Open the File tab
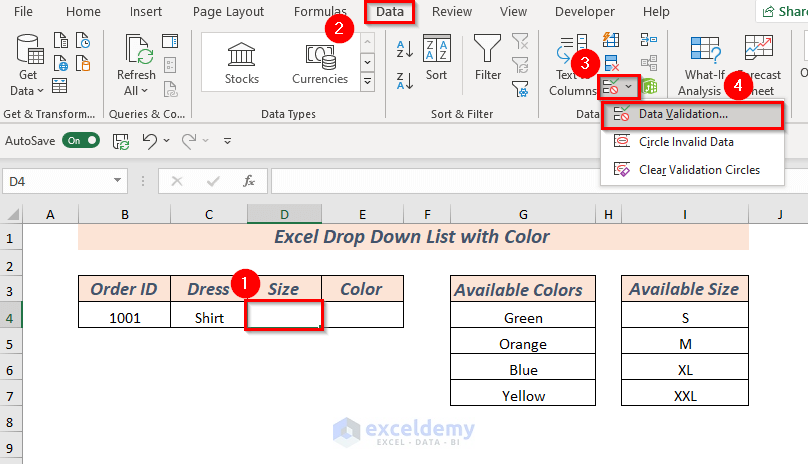The image size is (808, 464). point(23,11)
